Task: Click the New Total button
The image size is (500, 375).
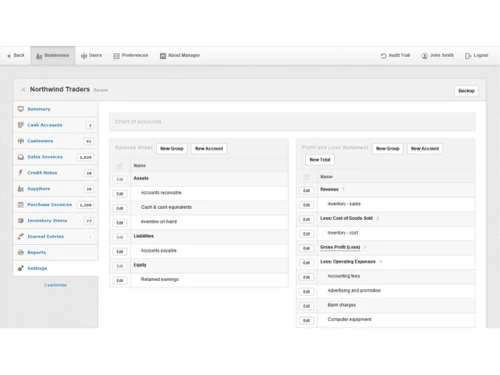Action: pyautogui.click(x=320, y=160)
